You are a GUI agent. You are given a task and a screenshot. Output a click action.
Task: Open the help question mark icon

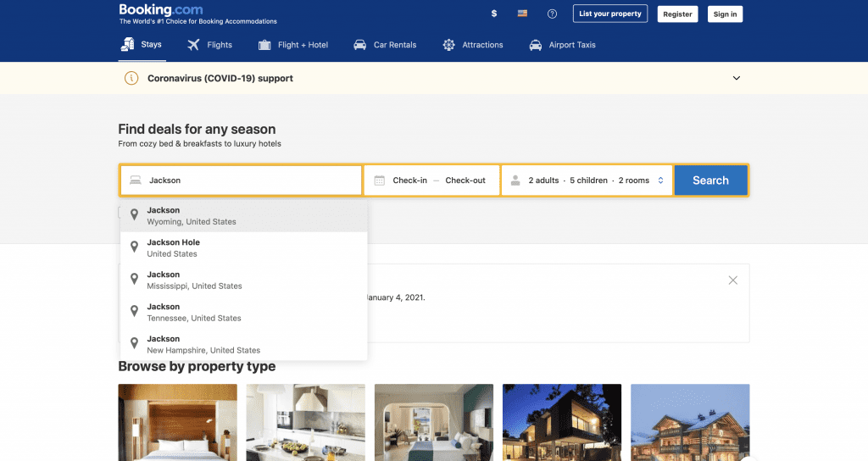[552, 14]
